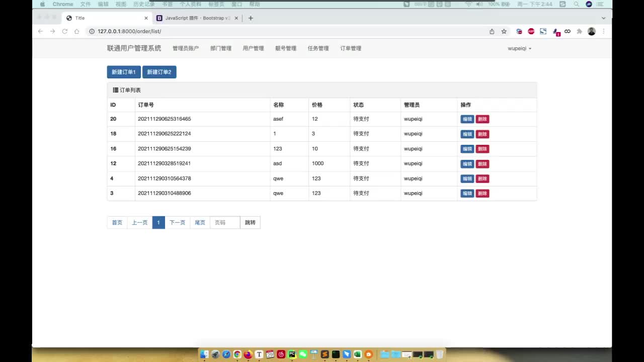Delete order with ID 18
The image size is (644, 362).
482,134
